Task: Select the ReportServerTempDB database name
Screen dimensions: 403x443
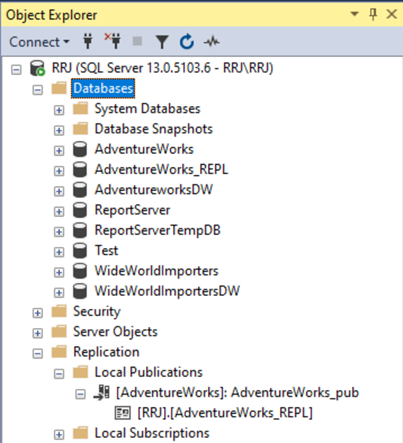Action: pyautogui.click(x=158, y=231)
